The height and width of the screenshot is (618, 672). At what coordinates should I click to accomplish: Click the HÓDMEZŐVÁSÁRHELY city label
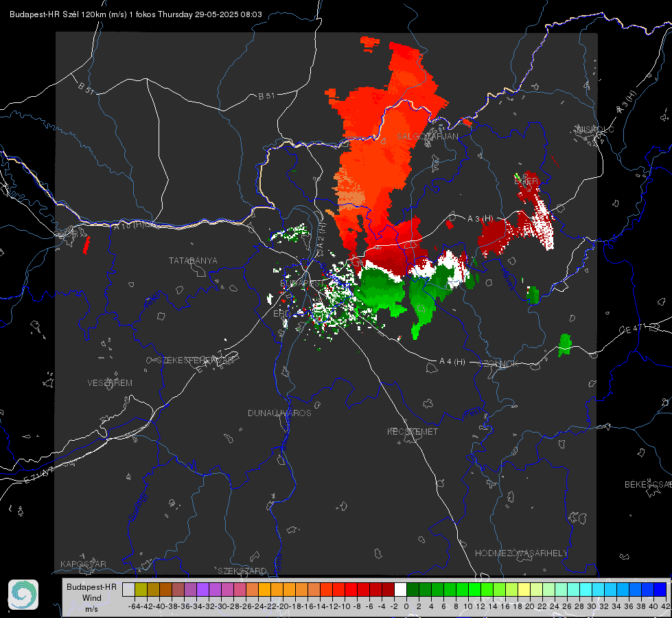[521, 553]
